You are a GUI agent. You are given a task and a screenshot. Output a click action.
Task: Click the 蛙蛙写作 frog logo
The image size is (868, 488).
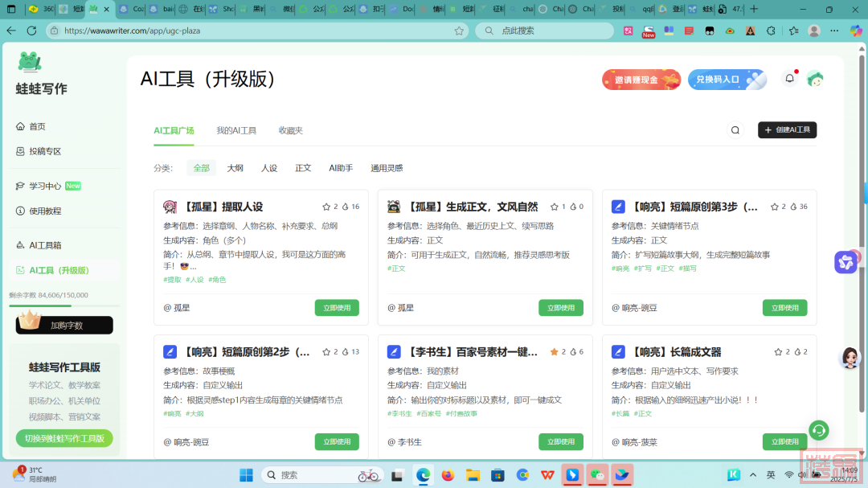click(30, 62)
